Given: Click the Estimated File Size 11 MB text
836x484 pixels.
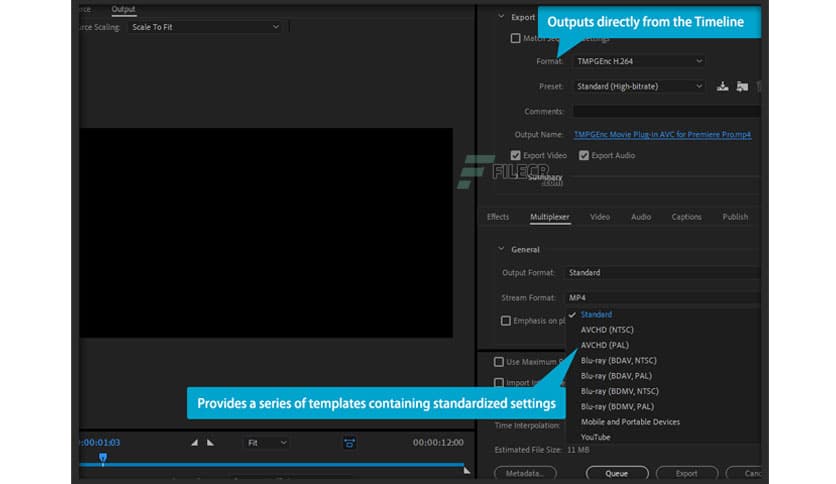Looking at the screenshot, I should pyautogui.click(x=542, y=450).
